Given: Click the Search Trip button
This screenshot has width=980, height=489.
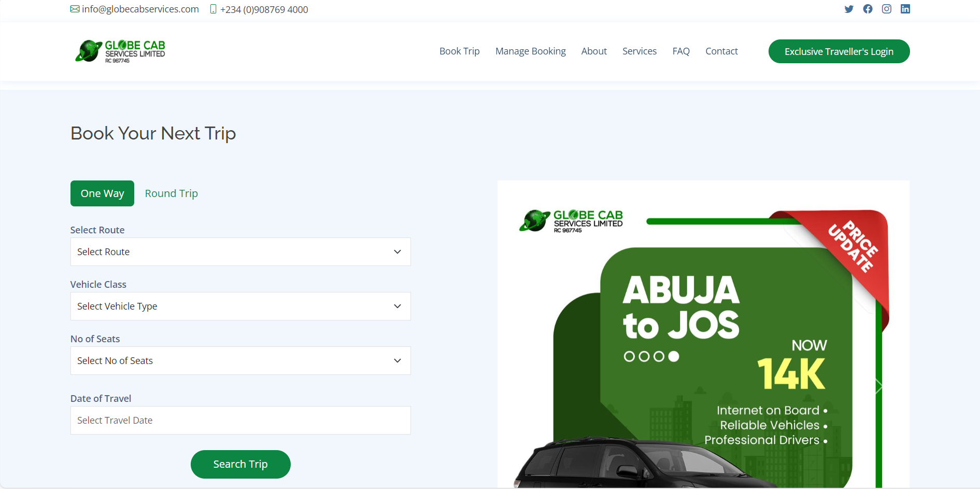Looking at the screenshot, I should (240, 464).
